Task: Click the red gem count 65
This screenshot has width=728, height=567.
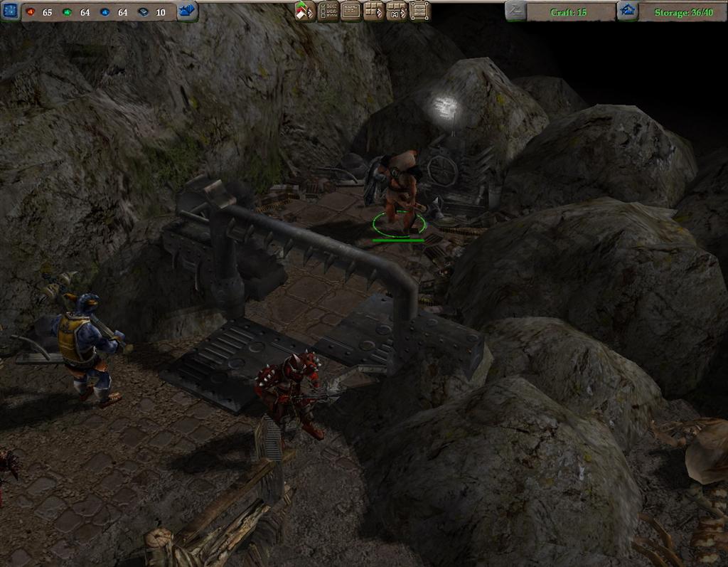Action: pyautogui.click(x=48, y=13)
